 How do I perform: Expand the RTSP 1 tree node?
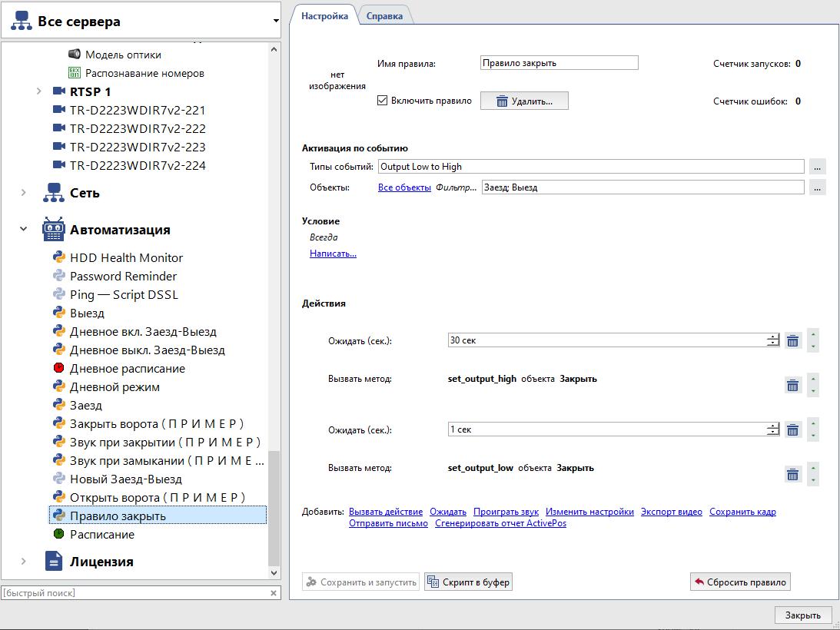[x=38, y=91]
